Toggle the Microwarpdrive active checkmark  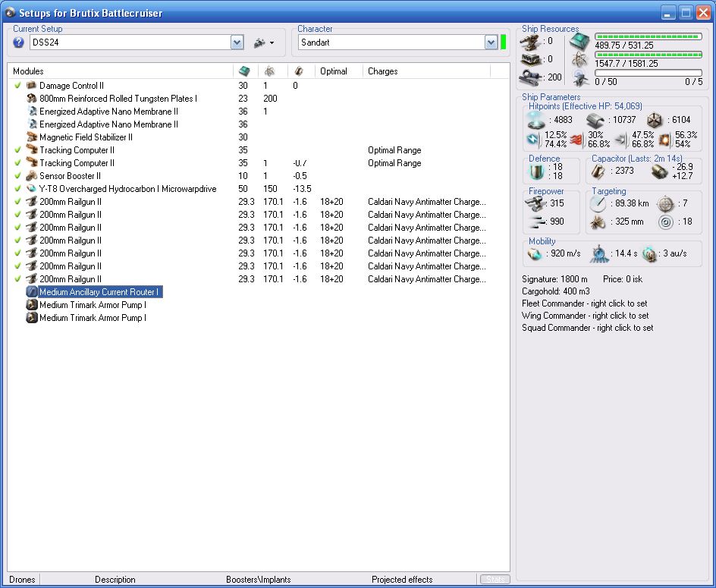[x=17, y=189]
